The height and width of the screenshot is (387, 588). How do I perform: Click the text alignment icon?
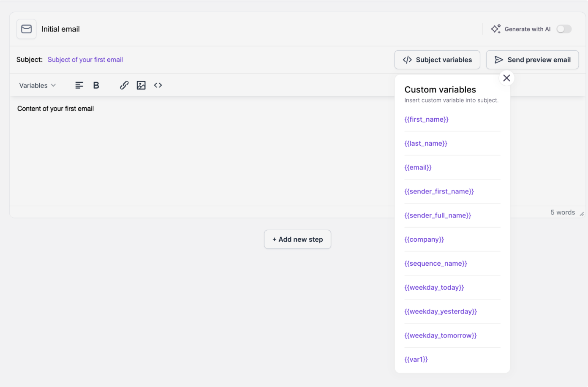coord(79,85)
